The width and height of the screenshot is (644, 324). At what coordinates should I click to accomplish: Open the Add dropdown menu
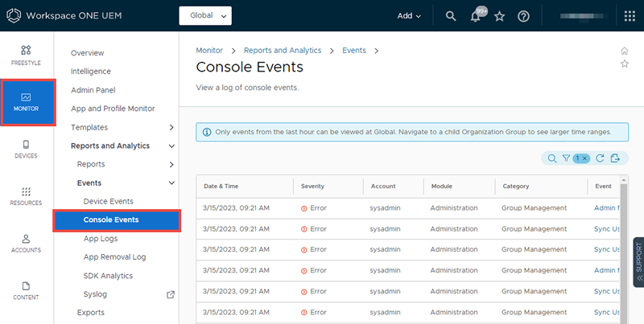point(409,16)
